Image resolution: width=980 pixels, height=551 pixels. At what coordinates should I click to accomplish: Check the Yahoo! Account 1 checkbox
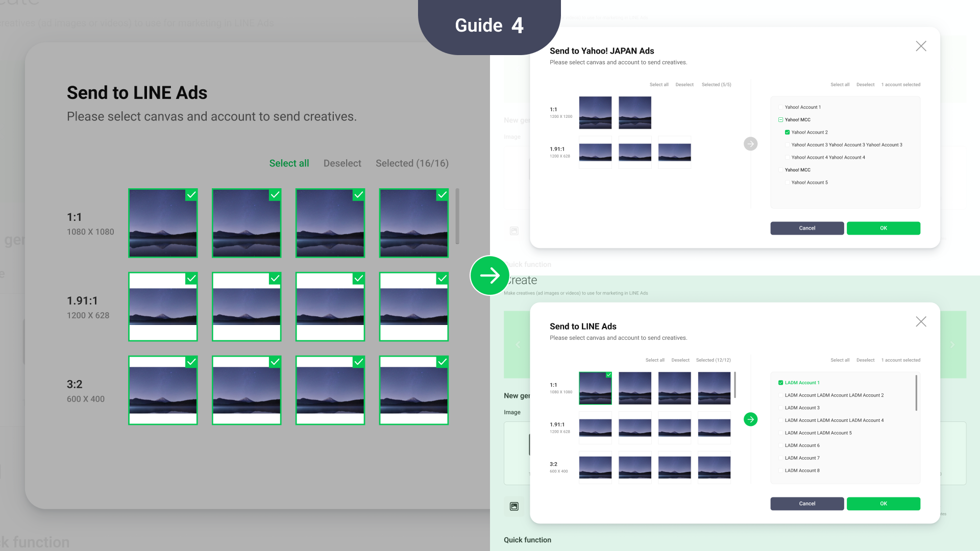point(780,107)
